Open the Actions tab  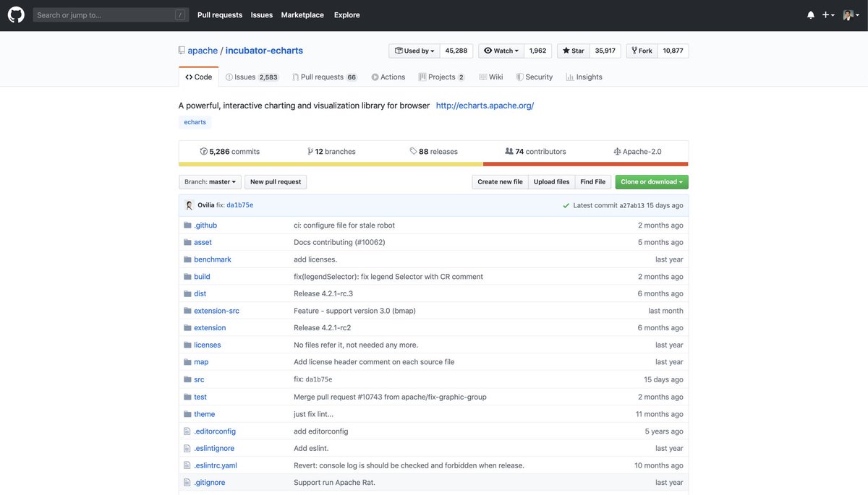(388, 77)
